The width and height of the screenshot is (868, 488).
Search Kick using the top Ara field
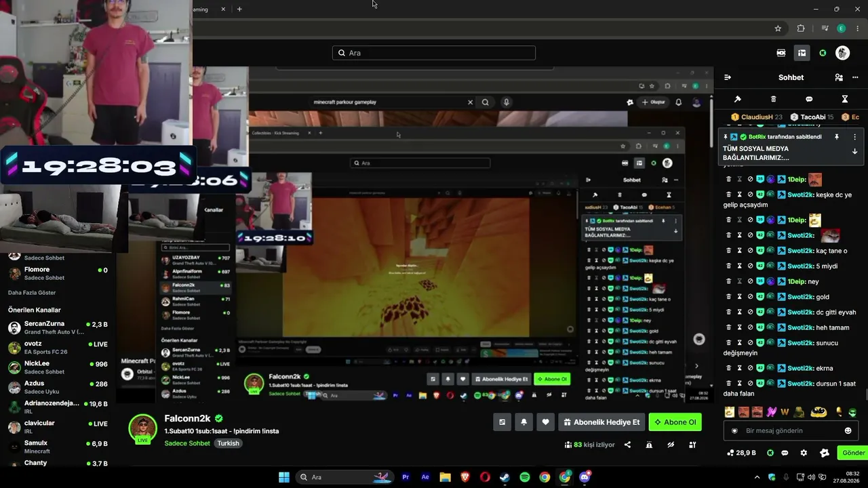[x=434, y=53]
